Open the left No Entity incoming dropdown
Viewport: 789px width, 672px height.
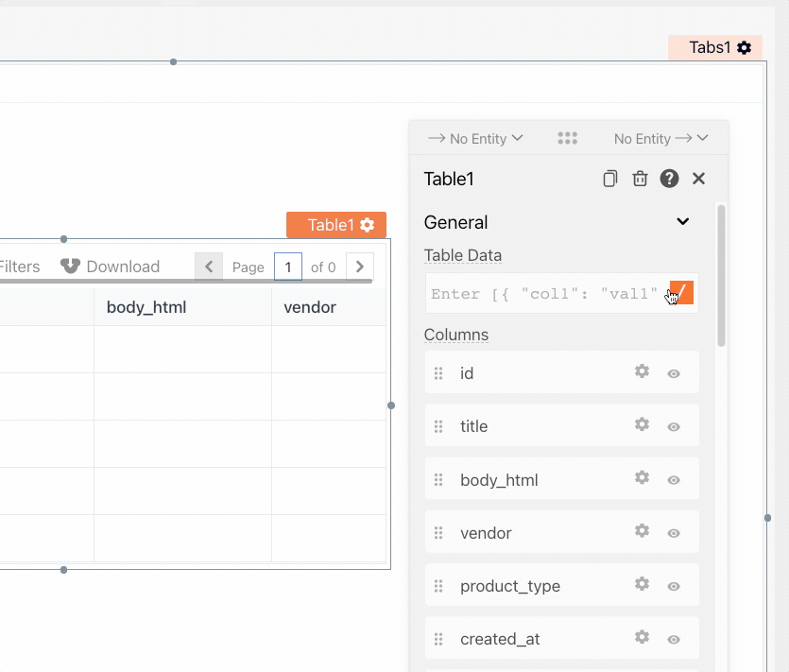(475, 139)
